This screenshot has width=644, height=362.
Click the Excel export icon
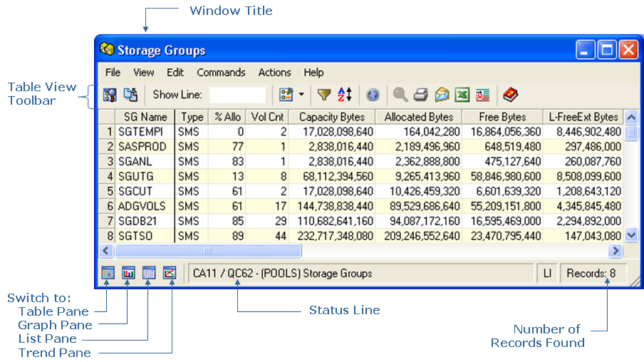(462, 95)
